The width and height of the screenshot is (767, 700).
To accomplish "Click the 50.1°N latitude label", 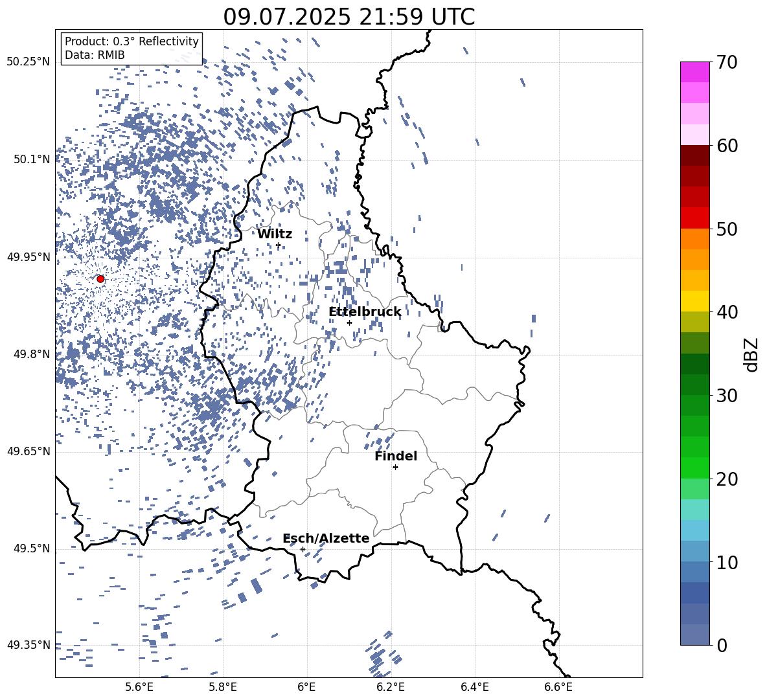I will click(x=32, y=159).
